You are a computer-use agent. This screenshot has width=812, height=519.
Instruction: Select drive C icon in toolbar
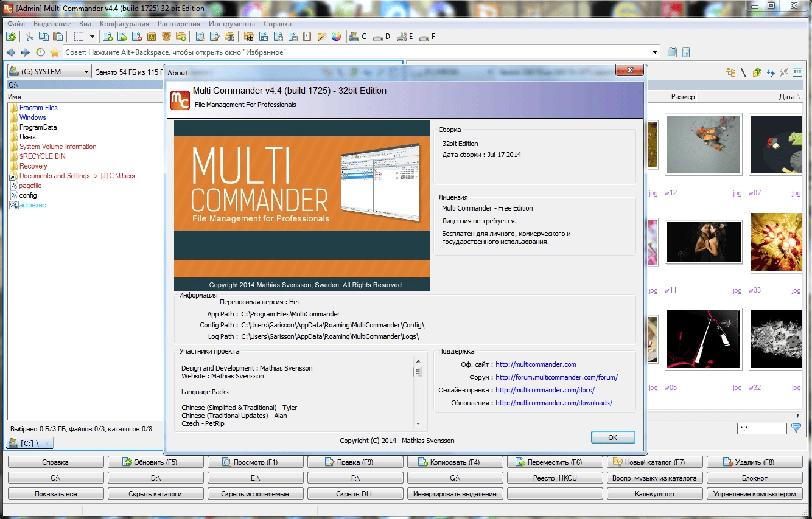pos(359,37)
